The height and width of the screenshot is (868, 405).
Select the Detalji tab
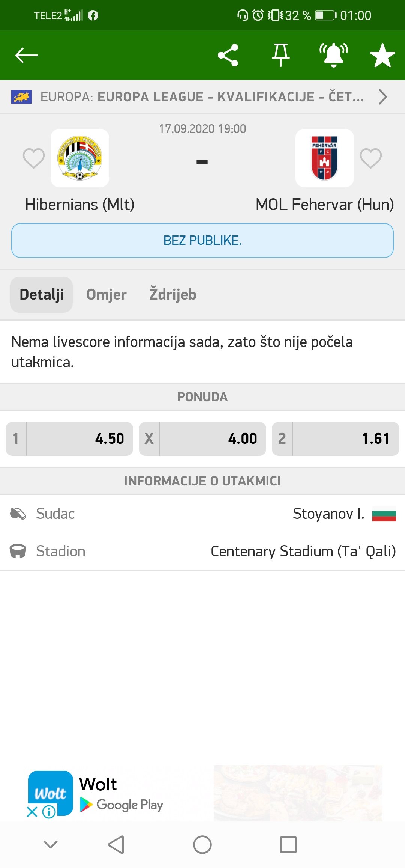tap(42, 295)
